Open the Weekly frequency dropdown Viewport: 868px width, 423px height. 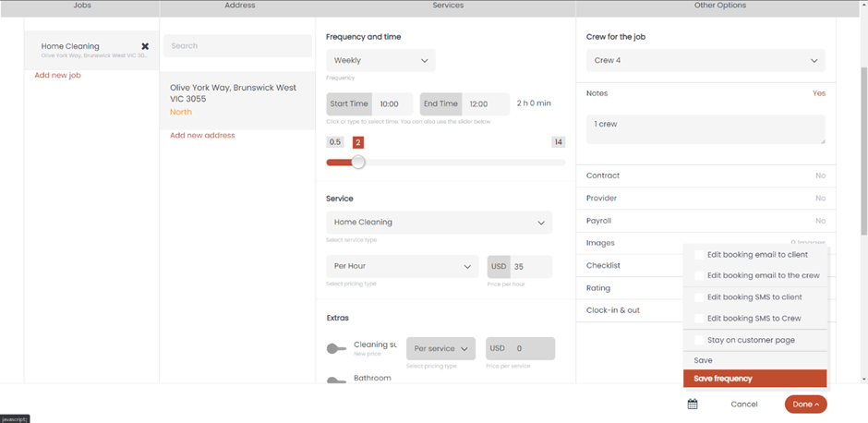pos(380,61)
